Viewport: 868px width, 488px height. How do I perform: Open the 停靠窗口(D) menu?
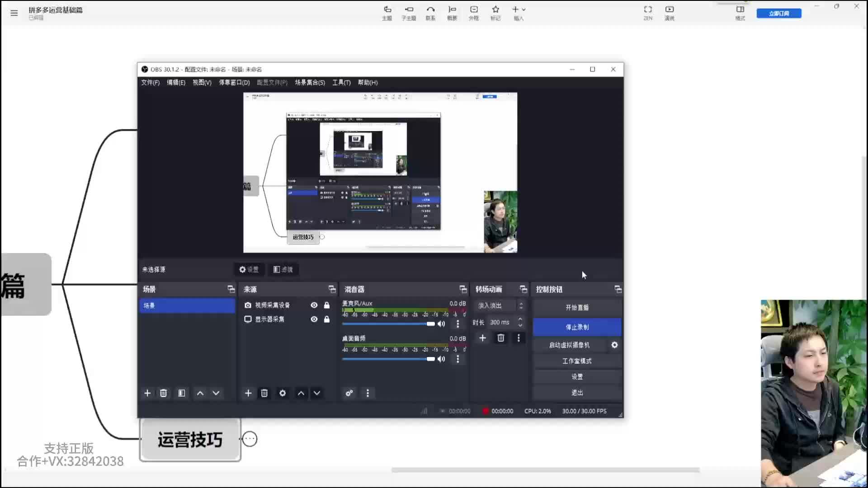pyautogui.click(x=234, y=82)
